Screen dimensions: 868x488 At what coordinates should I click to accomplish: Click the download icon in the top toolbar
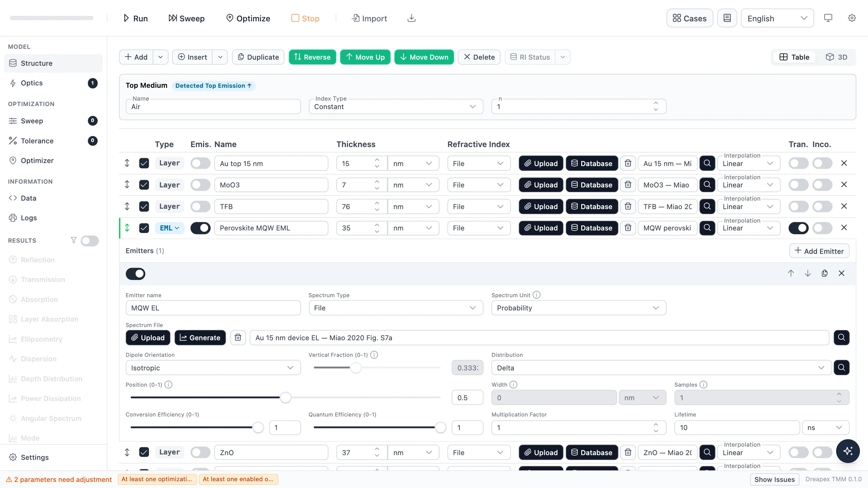pos(411,18)
